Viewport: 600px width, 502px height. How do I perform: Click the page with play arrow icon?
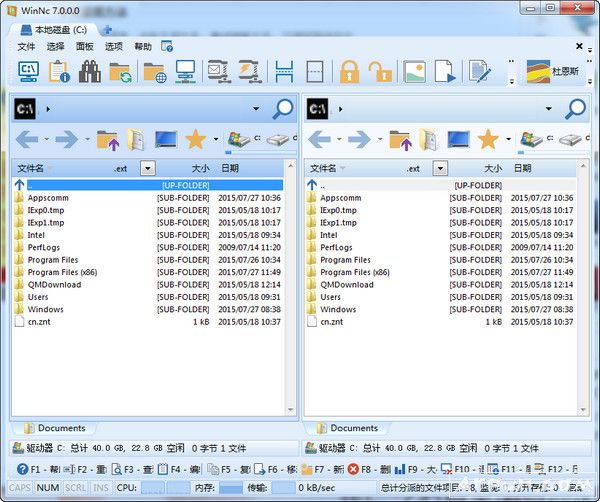click(445, 72)
